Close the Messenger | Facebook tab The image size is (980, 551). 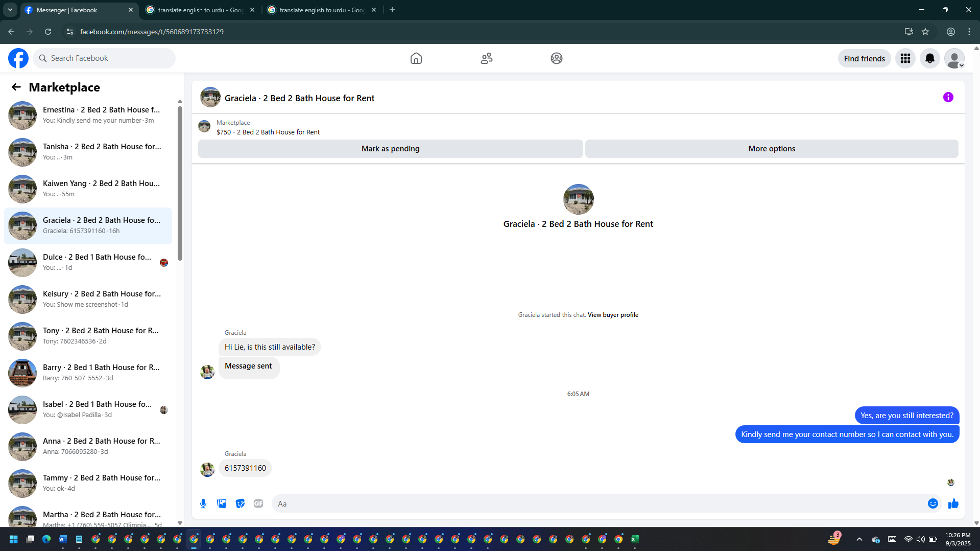pos(131,10)
